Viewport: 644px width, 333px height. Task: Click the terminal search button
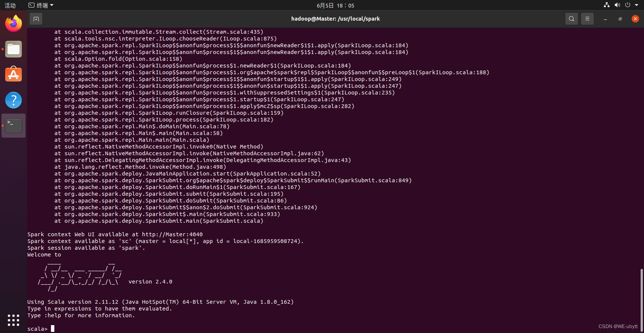coord(571,19)
